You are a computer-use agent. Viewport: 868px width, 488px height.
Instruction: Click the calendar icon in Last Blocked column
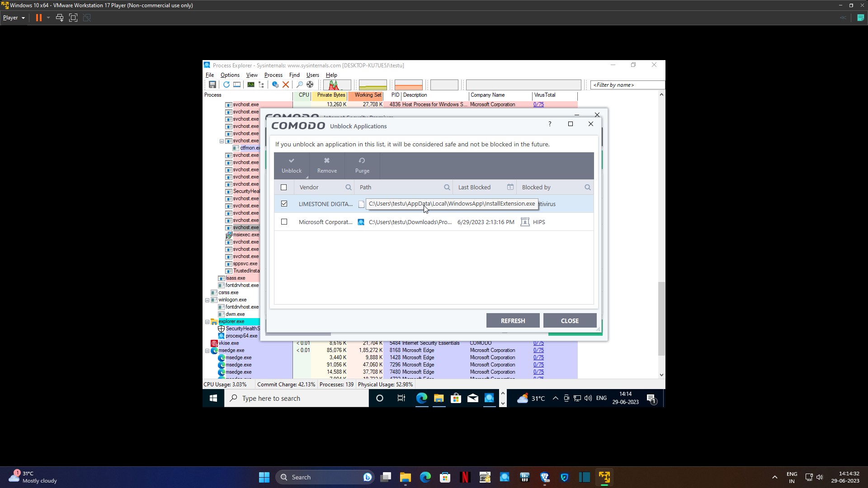[x=510, y=187]
